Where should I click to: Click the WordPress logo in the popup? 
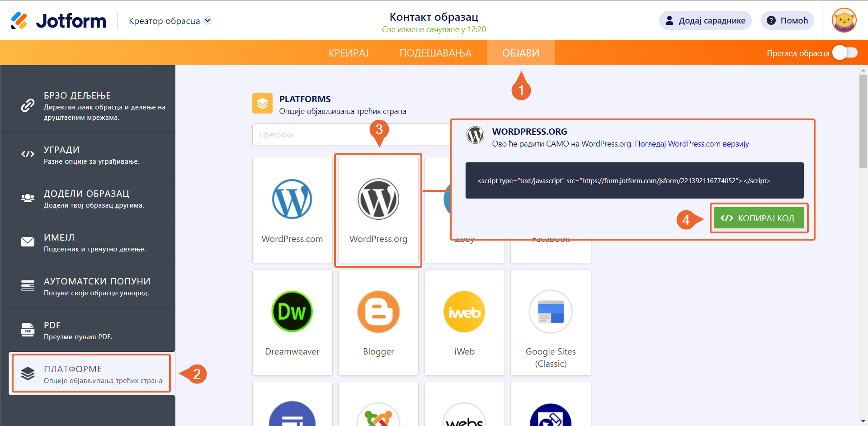475,135
